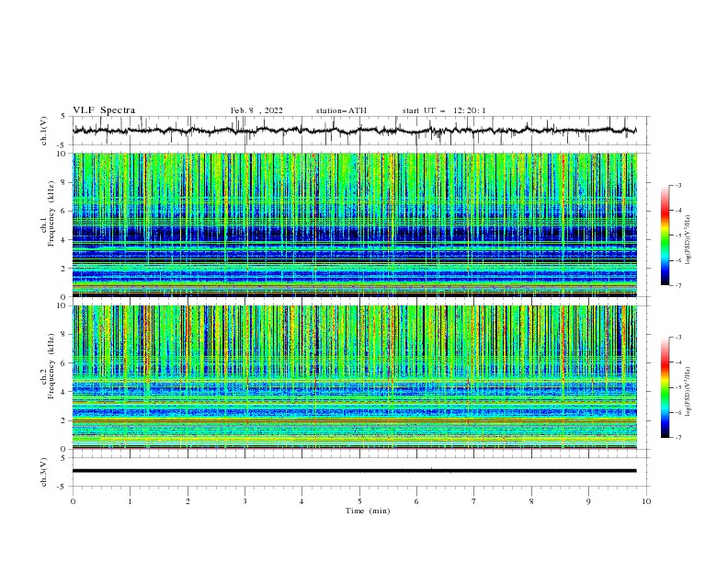The height and width of the screenshot is (563, 728).
Task: Select the date text "Feb. 8 , 2022"
Action: [256, 110]
